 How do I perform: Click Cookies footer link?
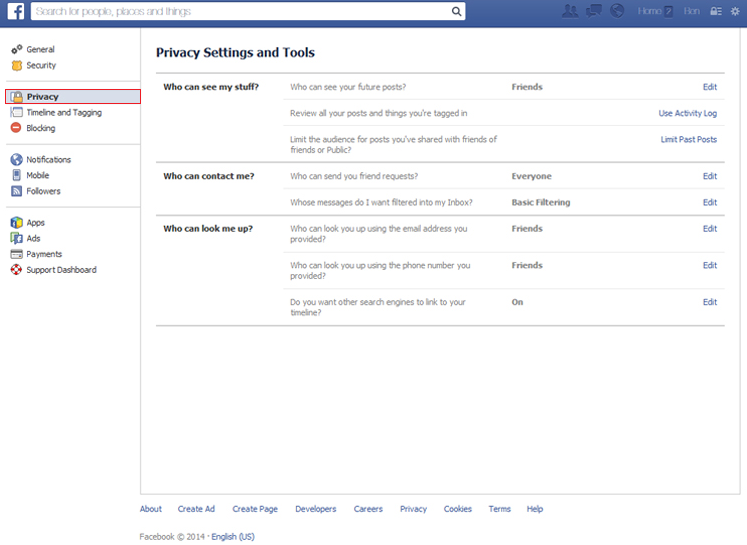[x=457, y=509]
